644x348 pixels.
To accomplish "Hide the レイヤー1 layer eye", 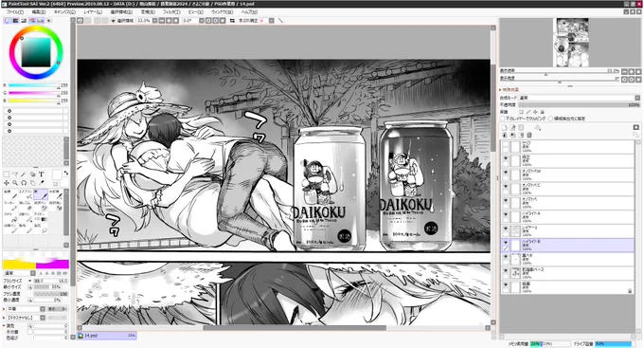I will coord(506,228).
